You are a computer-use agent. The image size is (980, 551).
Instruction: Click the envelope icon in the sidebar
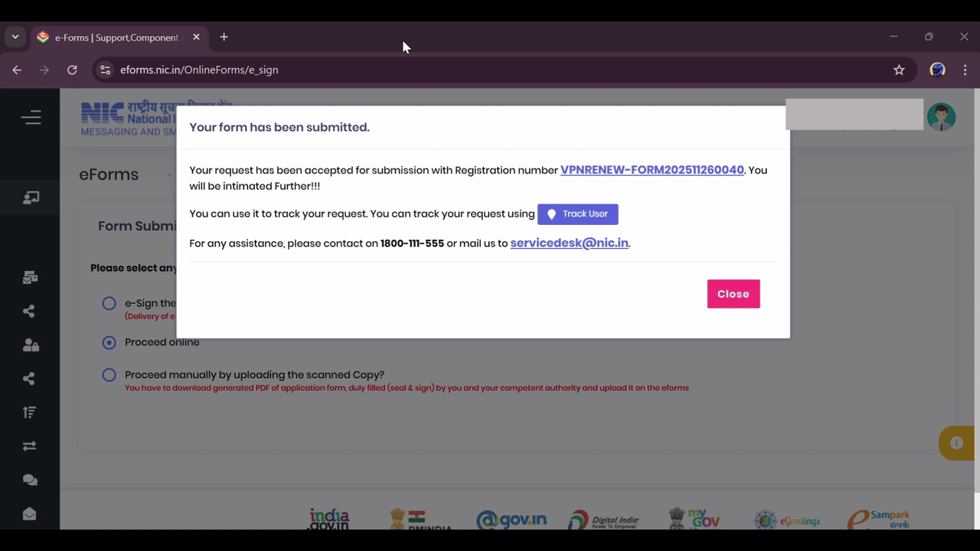coord(30,514)
